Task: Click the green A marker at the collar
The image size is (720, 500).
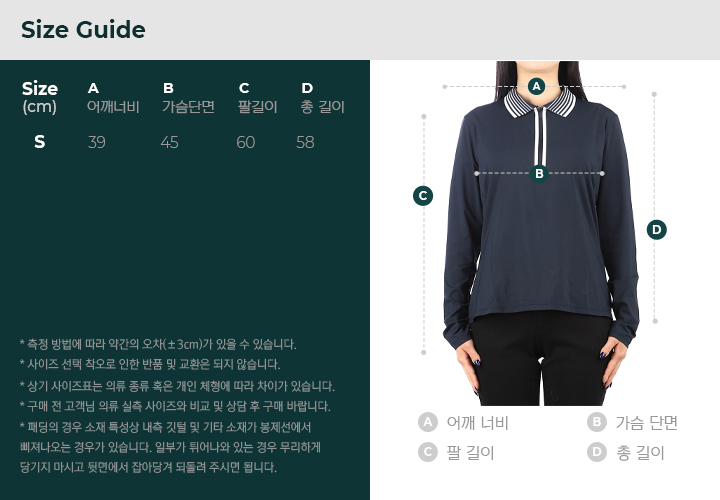Action: coord(536,86)
